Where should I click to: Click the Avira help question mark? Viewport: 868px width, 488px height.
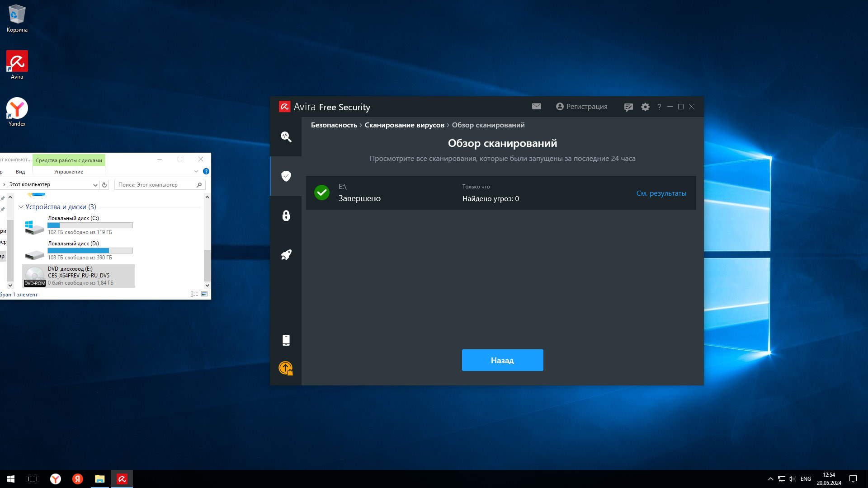659,107
